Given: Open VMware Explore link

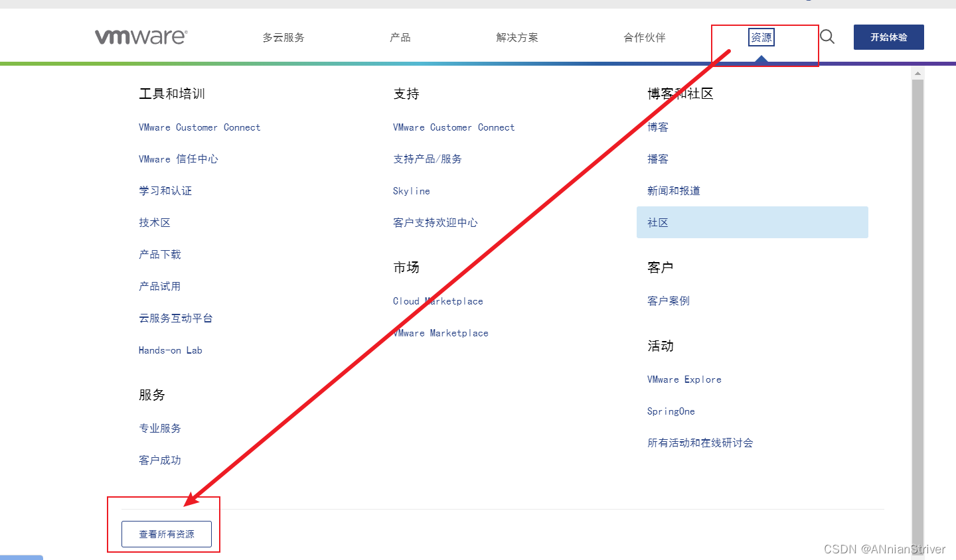Looking at the screenshot, I should tap(684, 380).
